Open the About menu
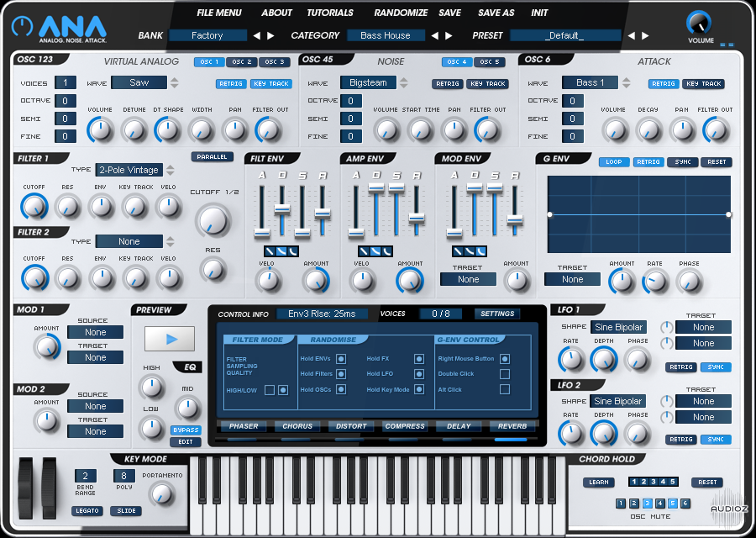The height and width of the screenshot is (538, 756). [x=276, y=13]
